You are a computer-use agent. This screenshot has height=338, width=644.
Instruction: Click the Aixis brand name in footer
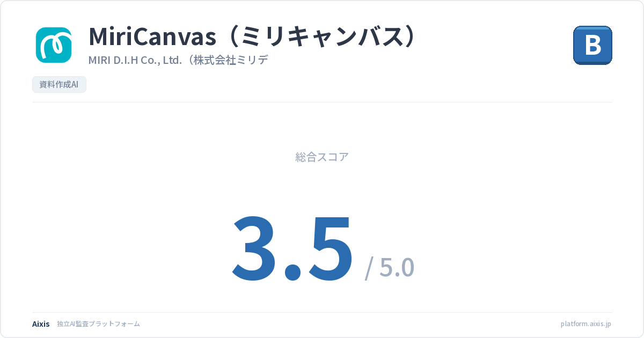41,324
